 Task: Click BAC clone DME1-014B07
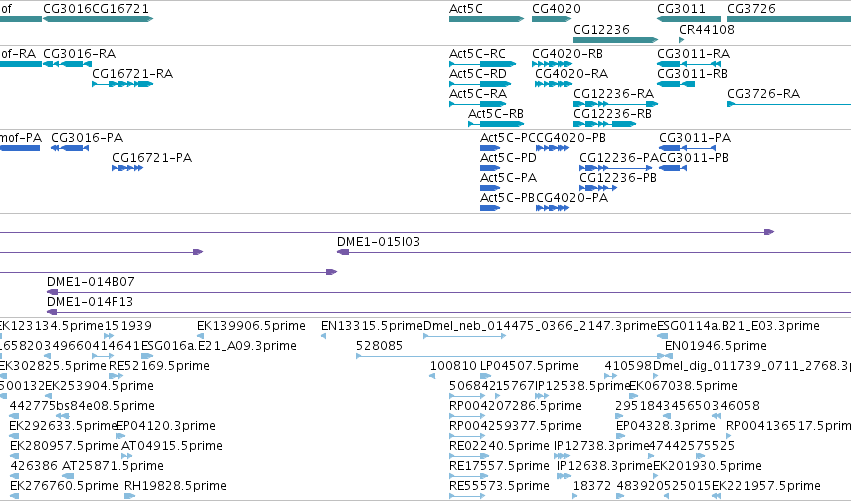coord(449,293)
